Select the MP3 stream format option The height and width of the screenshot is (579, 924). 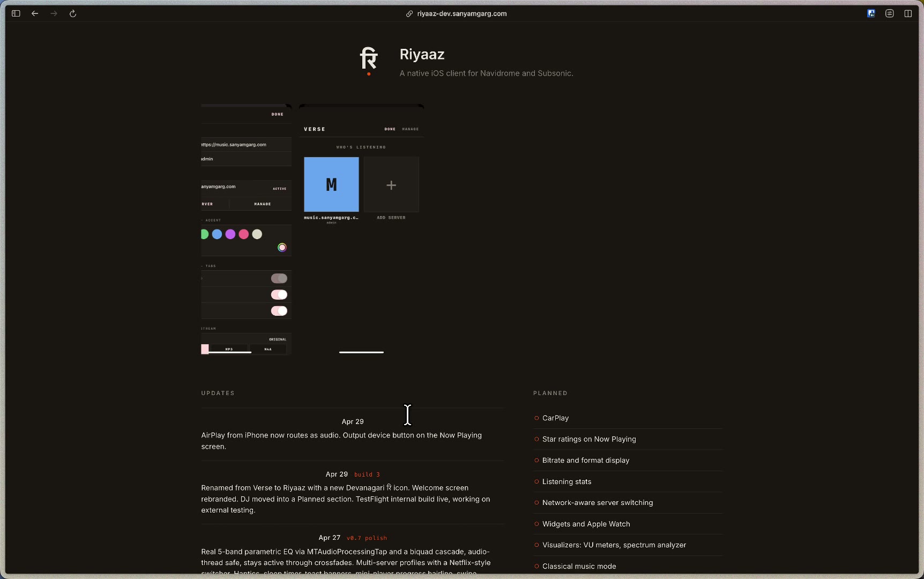coord(229,349)
